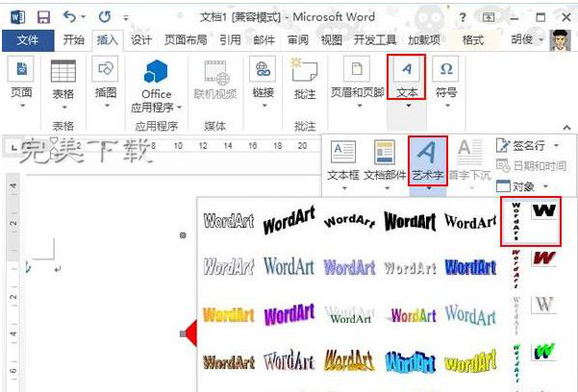Select the purple gradient WordArt style
Image resolution: width=578 pixels, height=392 pixels.
coord(349,267)
